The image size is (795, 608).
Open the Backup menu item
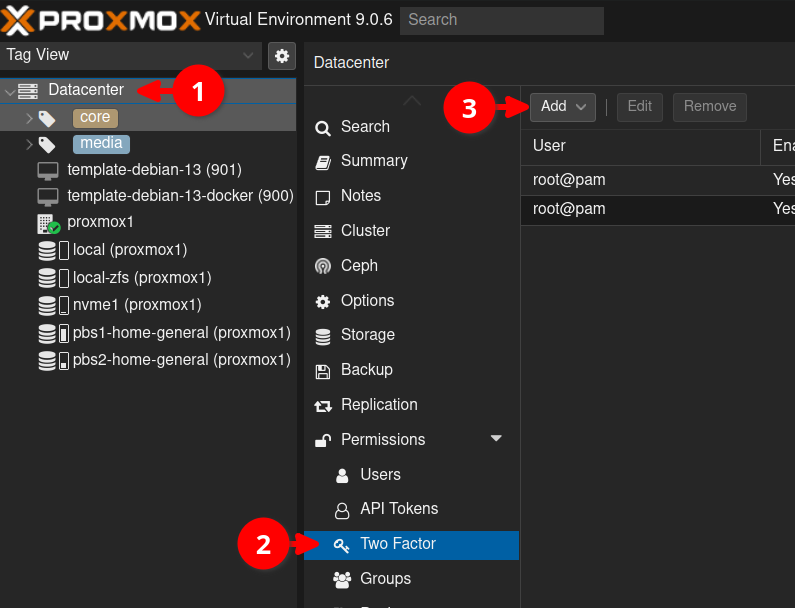[411, 370]
